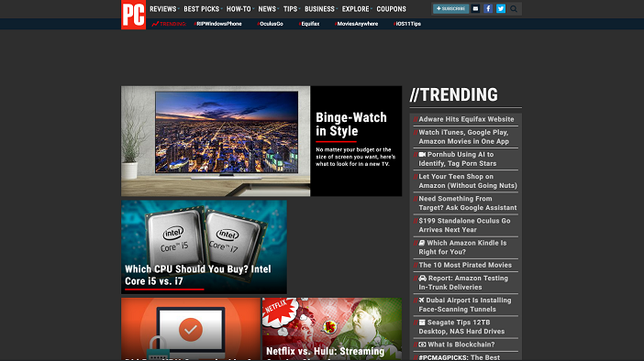Click the icon beside What Is Blockchain

point(422,345)
